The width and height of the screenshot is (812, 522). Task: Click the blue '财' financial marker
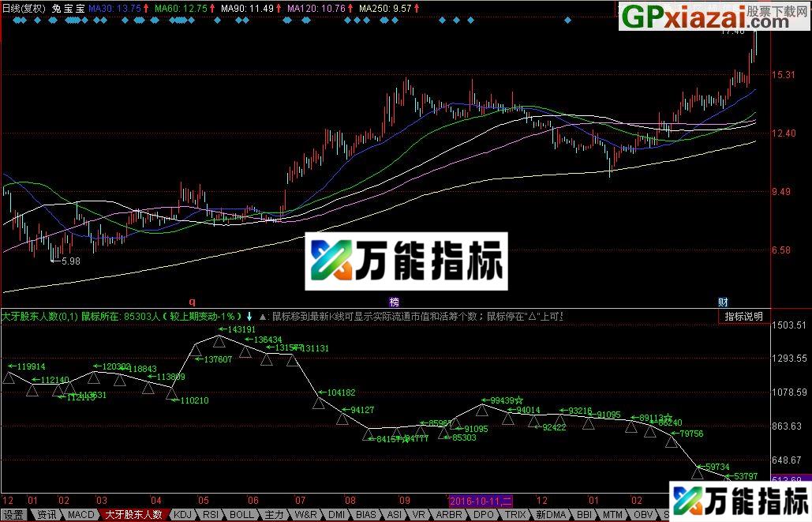722,302
